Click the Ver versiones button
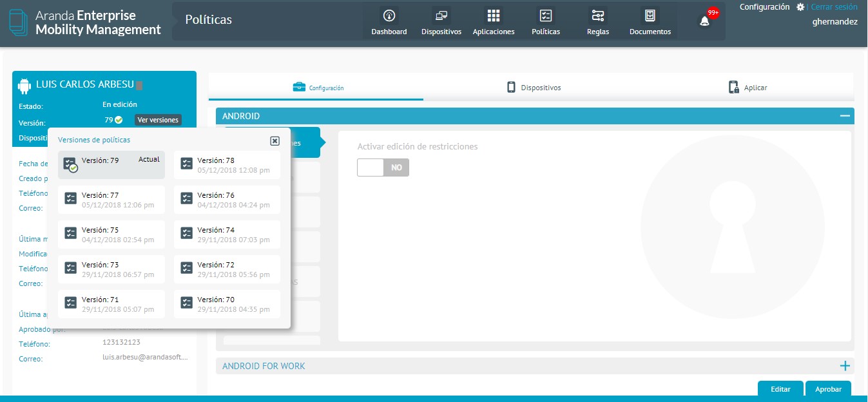The width and height of the screenshot is (868, 402). coord(158,120)
